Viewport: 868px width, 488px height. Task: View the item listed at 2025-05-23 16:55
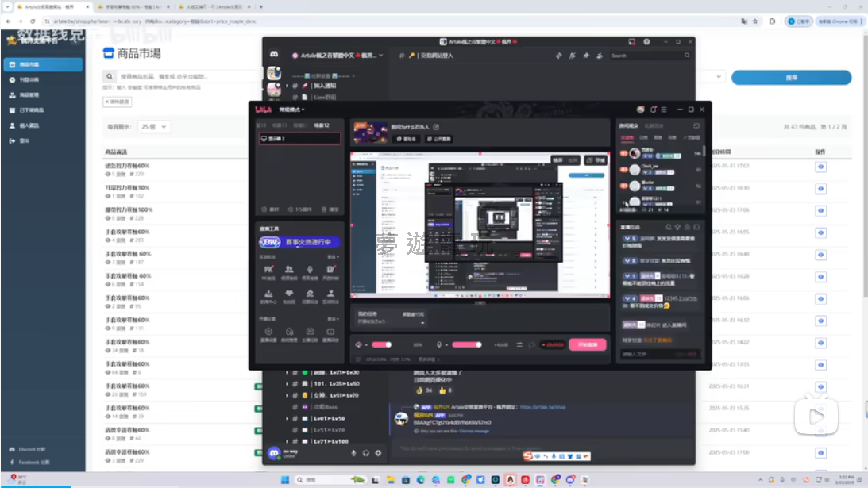click(x=820, y=233)
